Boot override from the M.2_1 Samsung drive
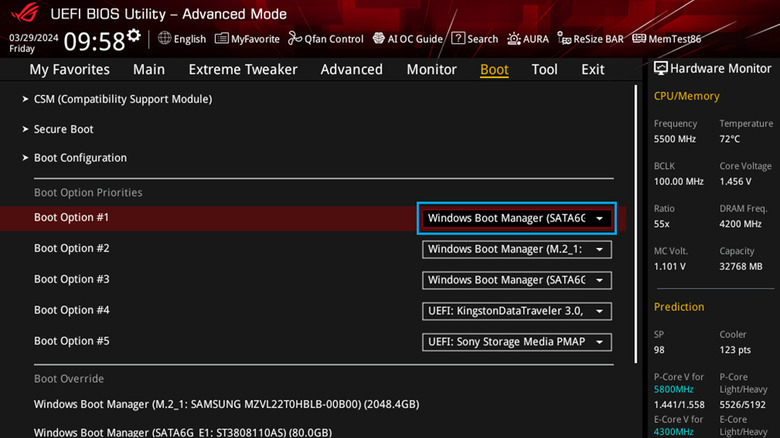 pos(225,405)
